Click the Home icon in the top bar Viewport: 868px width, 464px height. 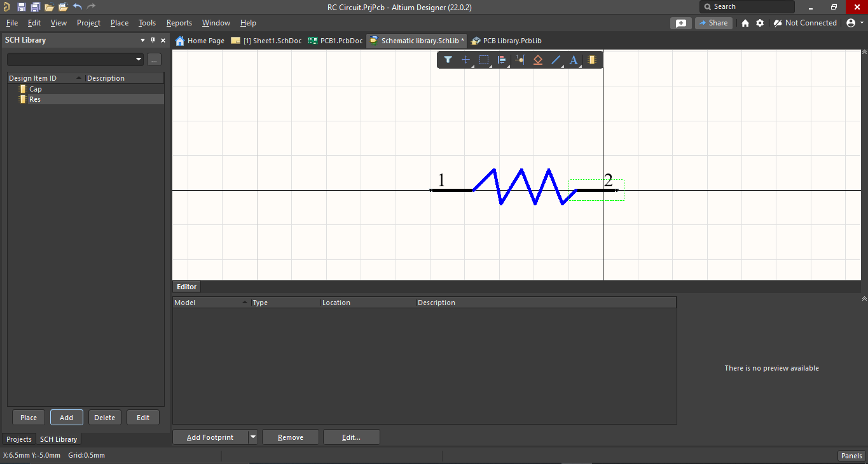click(745, 23)
